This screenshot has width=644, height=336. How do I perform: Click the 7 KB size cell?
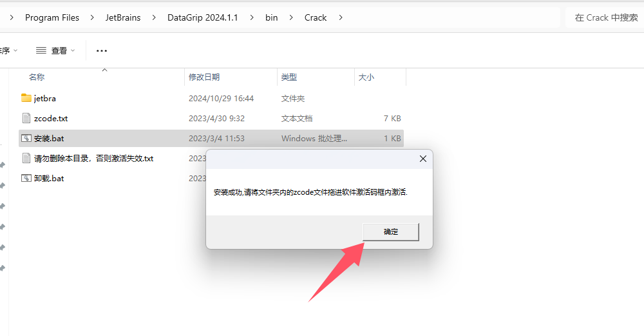click(392, 119)
